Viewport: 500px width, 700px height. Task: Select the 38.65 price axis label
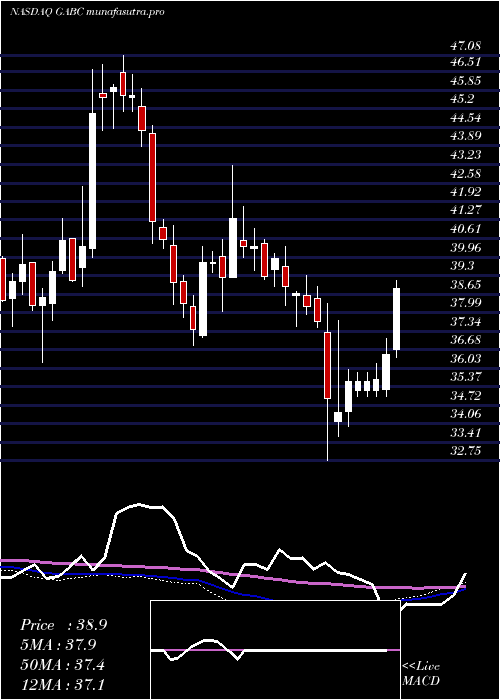[x=465, y=285]
